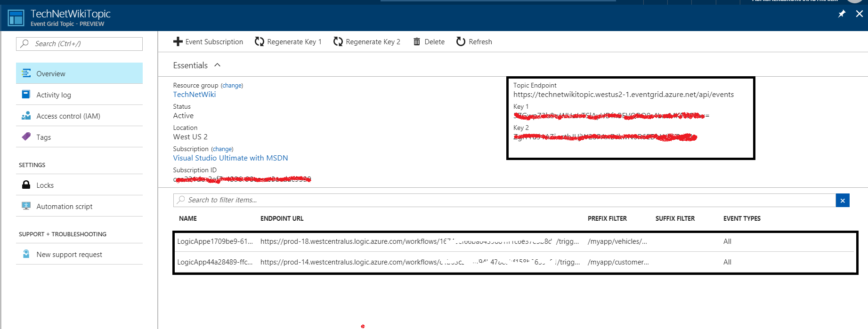Click the TechNetWikiTopic blade title

coord(71,14)
